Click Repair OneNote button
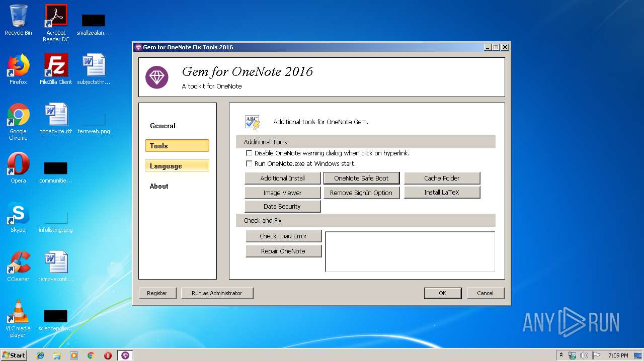Screen dimensions: 644x362 pos(283,251)
